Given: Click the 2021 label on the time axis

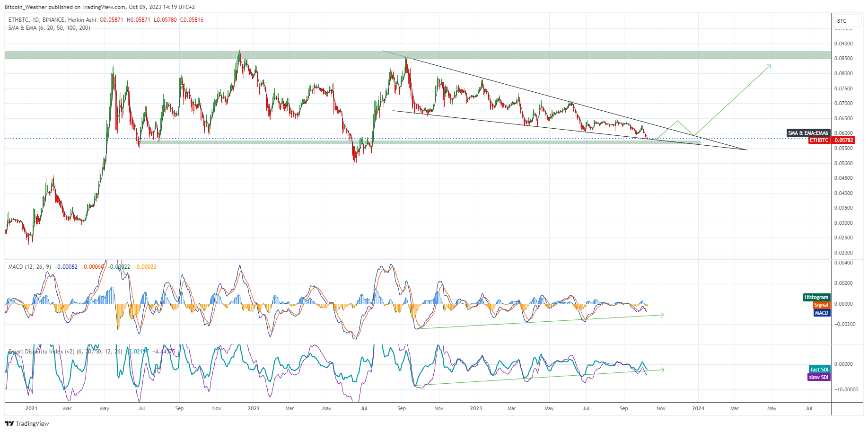Looking at the screenshot, I should click(x=31, y=408).
